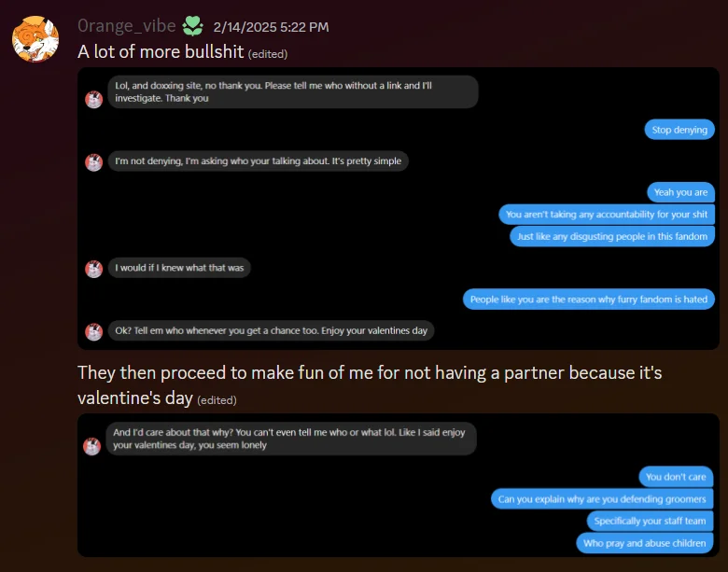The width and height of the screenshot is (728, 572).
Task: Click Orange_vibe's fox profile avatar
Action: click(35, 38)
